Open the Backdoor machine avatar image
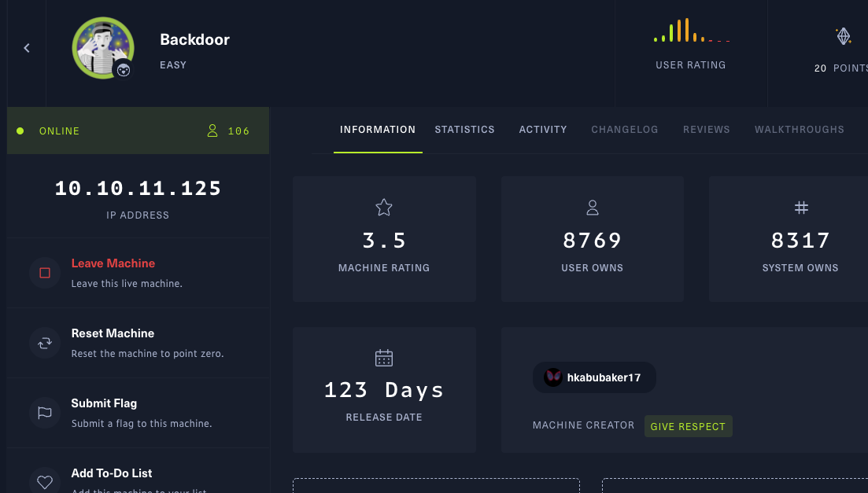This screenshot has height=493, width=868. pyautogui.click(x=103, y=48)
